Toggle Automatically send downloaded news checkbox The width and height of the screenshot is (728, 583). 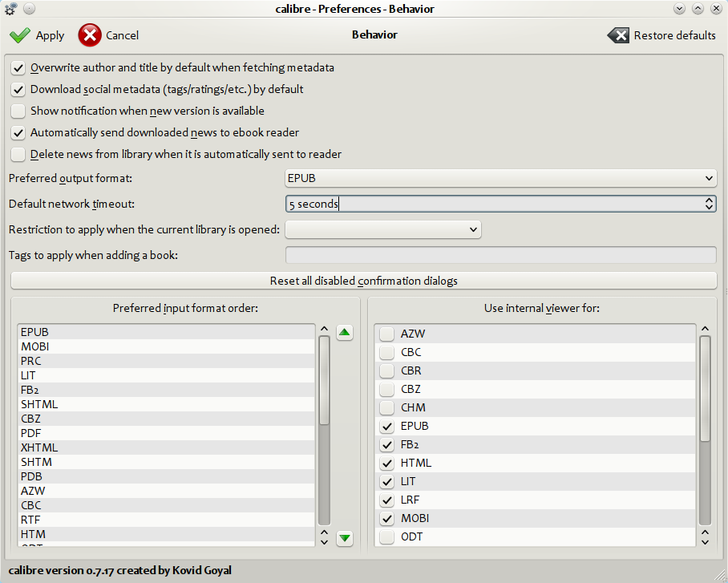(18, 133)
